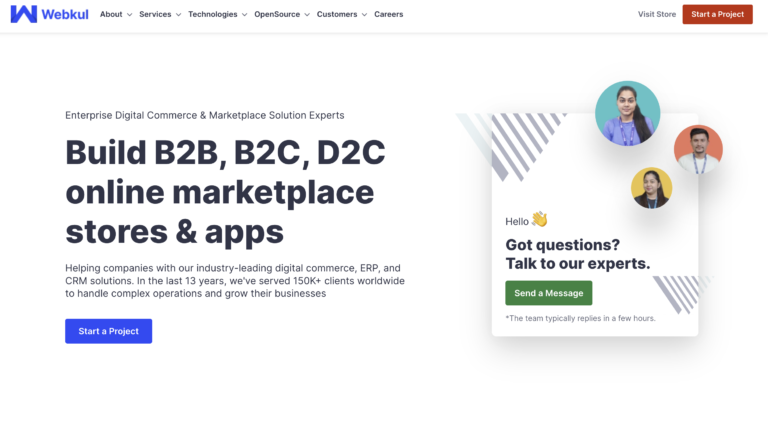Click the Hello greeting text
Viewport: 768px width, 427px height.
517,221
